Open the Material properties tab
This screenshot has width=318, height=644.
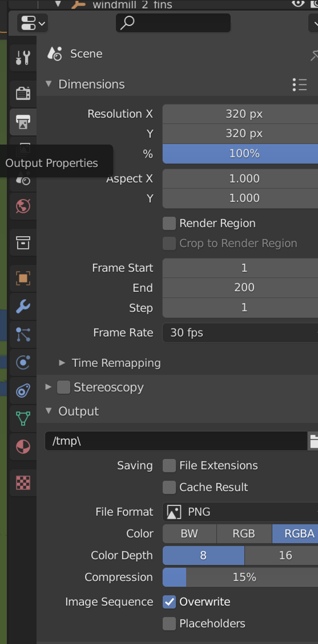pos(23,447)
